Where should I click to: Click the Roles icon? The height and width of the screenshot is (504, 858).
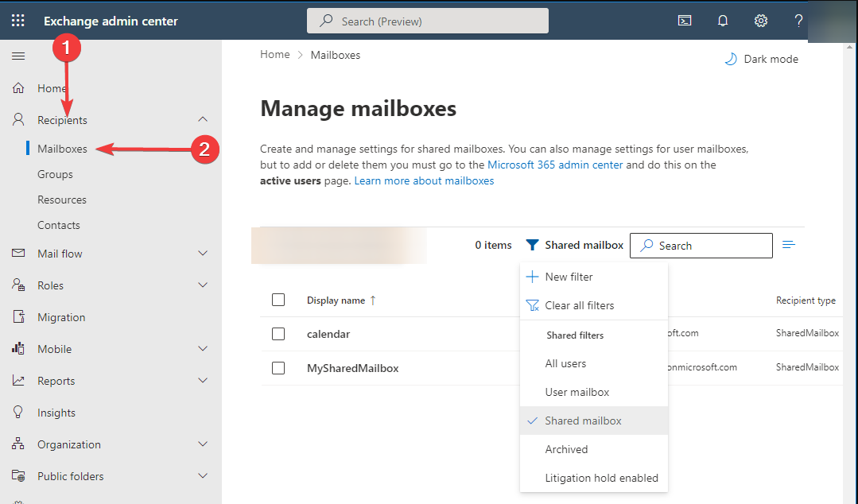coord(18,285)
